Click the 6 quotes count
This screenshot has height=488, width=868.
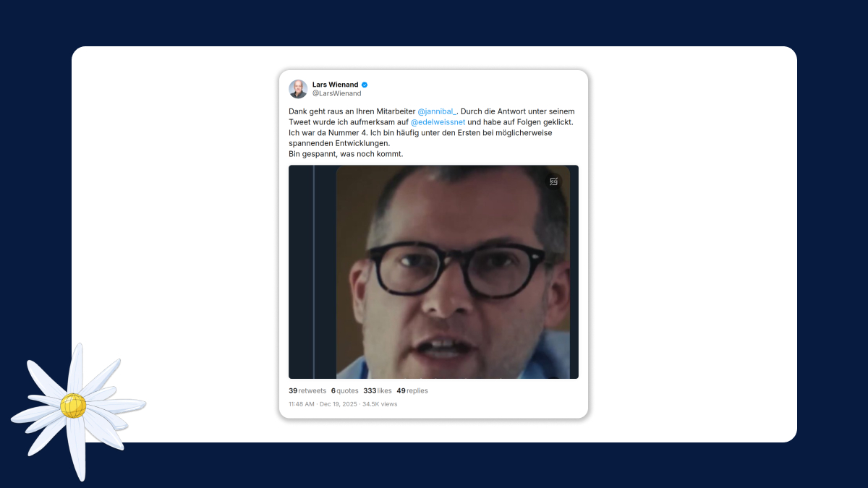coord(344,390)
